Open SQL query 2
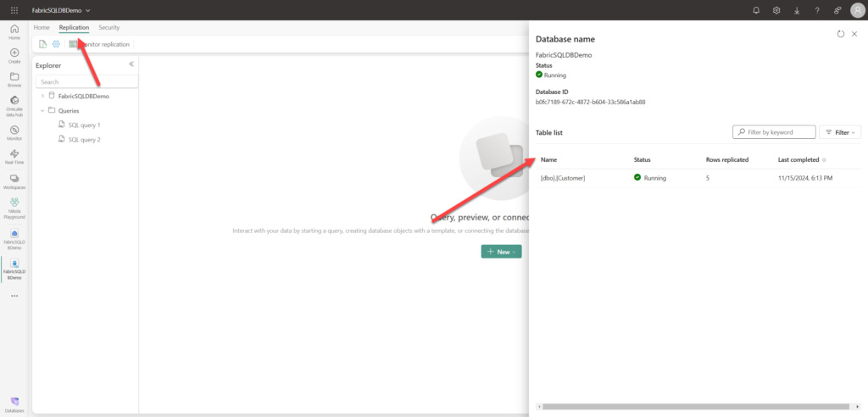Image resolution: width=868 pixels, height=417 pixels. click(x=84, y=140)
